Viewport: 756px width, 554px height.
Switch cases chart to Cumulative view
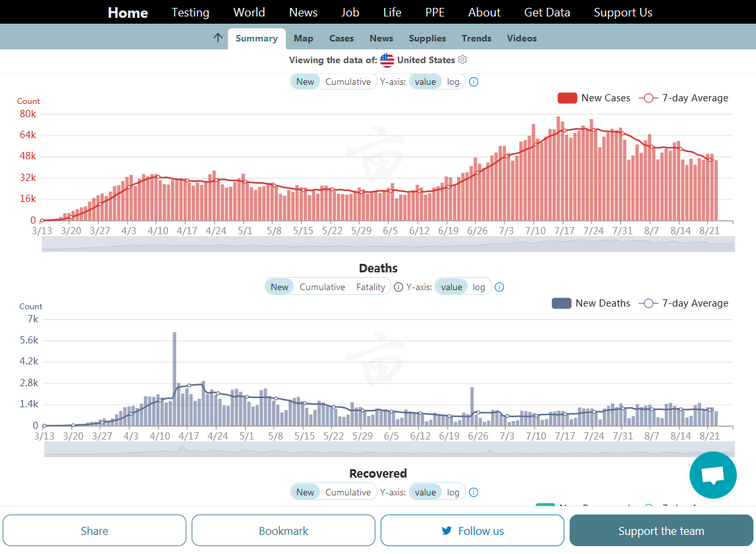(348, 82)
